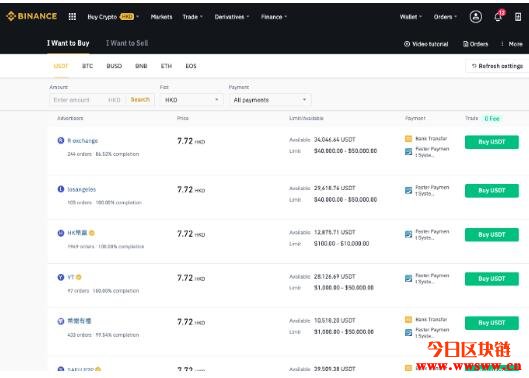Click Faster Payment icon in losangeles row
Screen dimensions: 529x378
[x=408, y=190]
